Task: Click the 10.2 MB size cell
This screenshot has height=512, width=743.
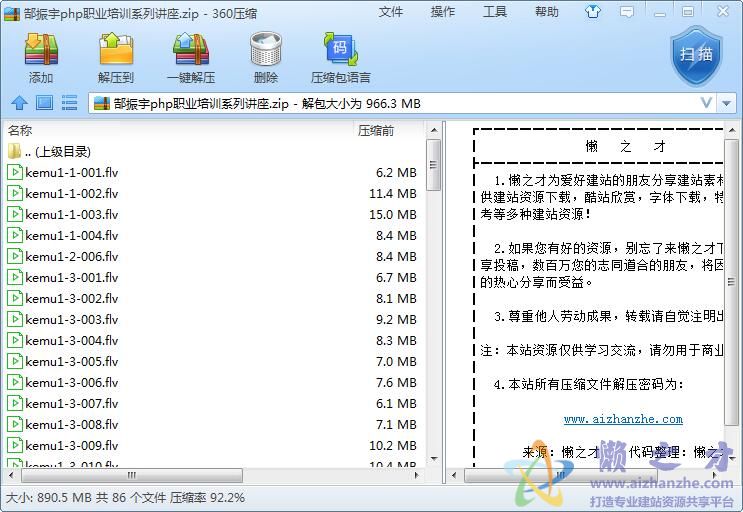Action: [x=393, y=445]
